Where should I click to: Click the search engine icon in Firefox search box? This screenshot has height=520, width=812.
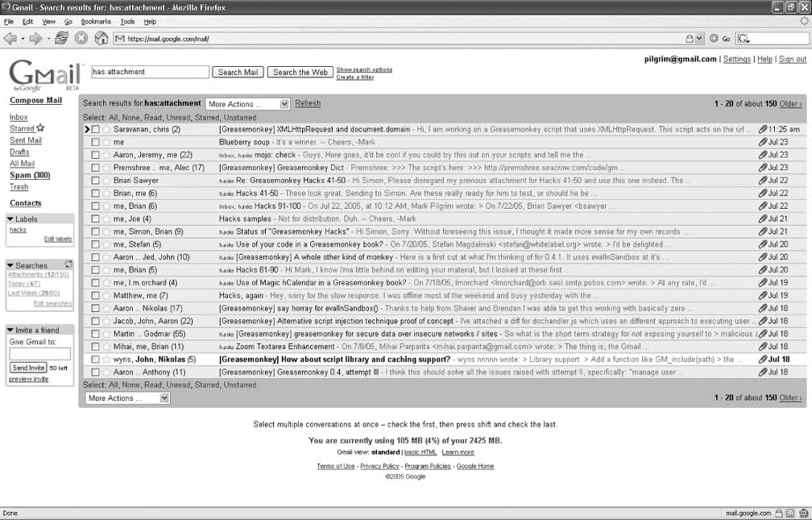pos(744,39)
